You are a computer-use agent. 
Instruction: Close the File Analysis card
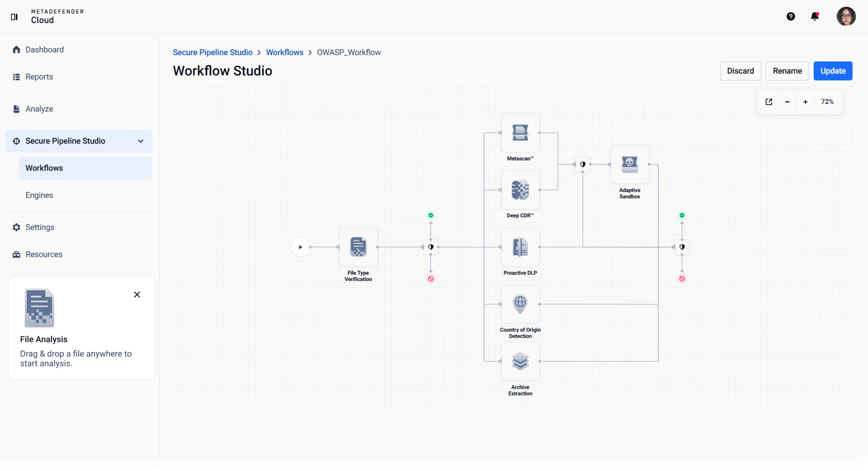[x=137, y=294]
